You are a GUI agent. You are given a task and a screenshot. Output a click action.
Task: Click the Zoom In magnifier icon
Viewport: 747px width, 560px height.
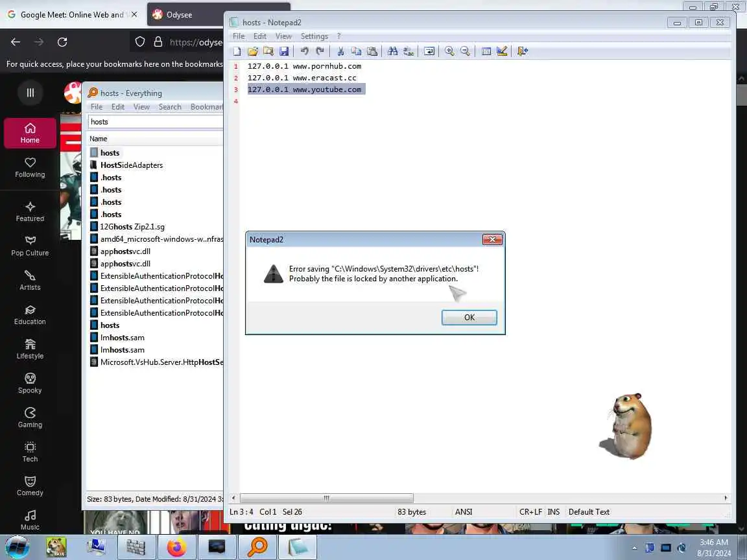(449, 51)
